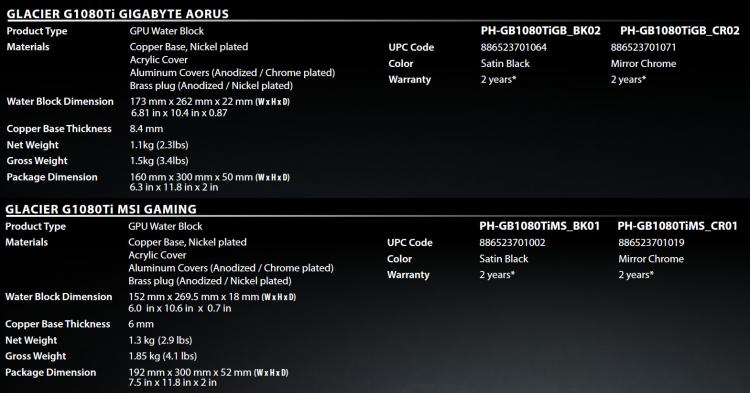
Task: Click the GLACIER G1080Ti MSI GAMING heading
Action: pyautogui.click(x=101, y=209)
